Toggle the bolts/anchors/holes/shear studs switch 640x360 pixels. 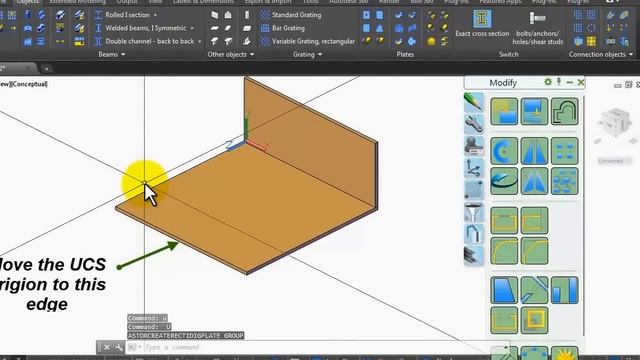coord(538,27)
